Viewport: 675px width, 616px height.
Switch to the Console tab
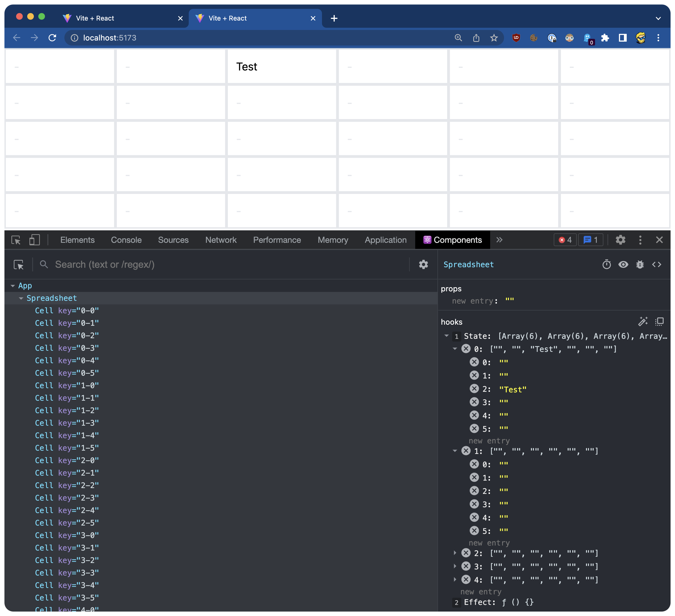pos(126,240)
